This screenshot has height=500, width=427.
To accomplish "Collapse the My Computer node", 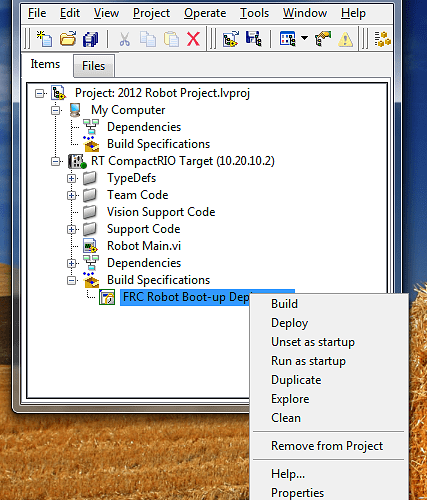I will pyautogui.click(x=56, y=110).
